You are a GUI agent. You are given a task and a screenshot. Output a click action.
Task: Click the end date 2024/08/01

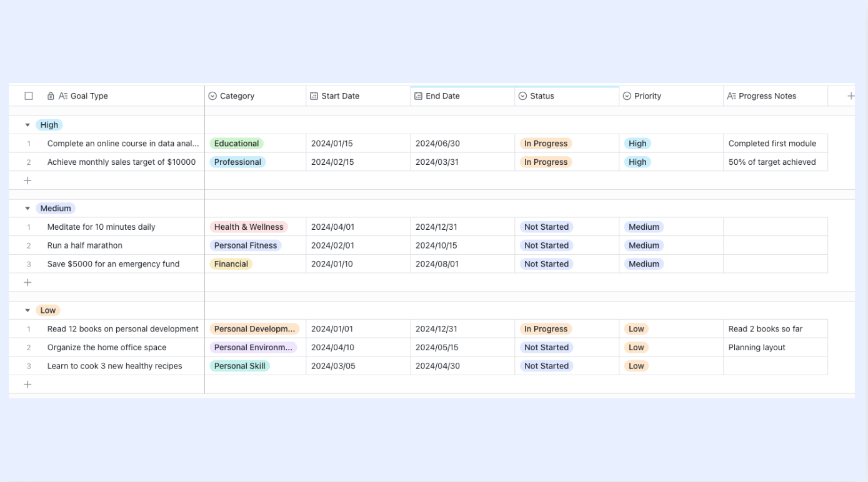point(437,264)
